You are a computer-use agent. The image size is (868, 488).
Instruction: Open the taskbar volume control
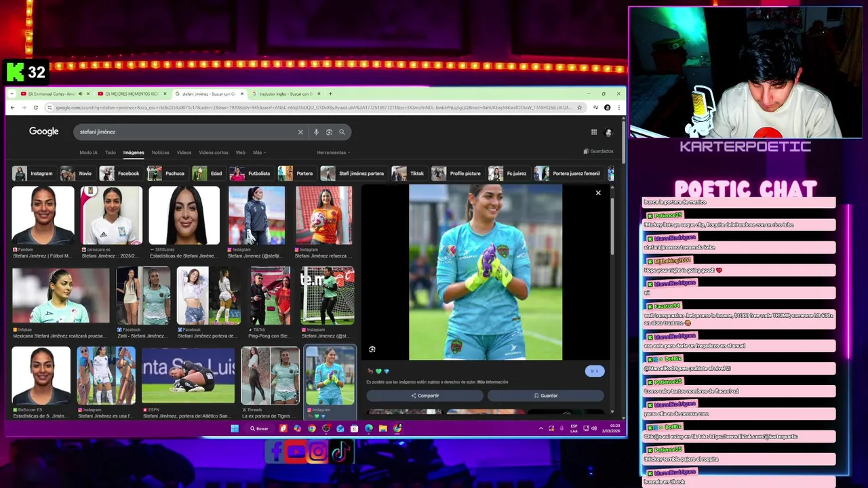[x=595, y=428]
